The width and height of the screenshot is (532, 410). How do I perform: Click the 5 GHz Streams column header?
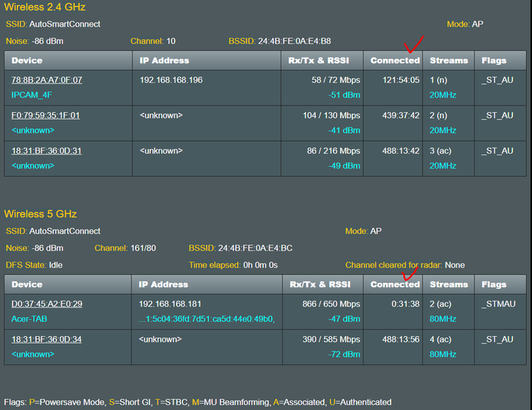[x=449, y=284]
